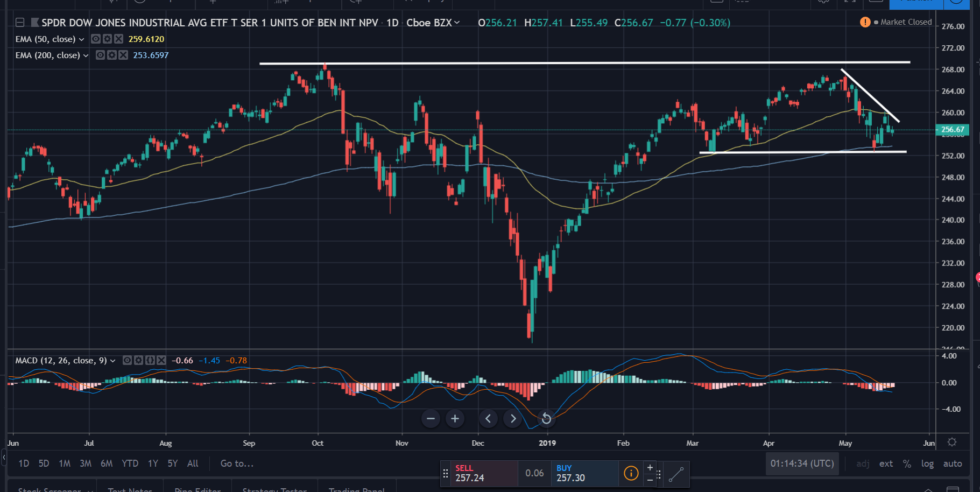The image size is (980, 492).
Task: Expand the EMA (200, close) indicator menu
Action: (x=86, y=55)
